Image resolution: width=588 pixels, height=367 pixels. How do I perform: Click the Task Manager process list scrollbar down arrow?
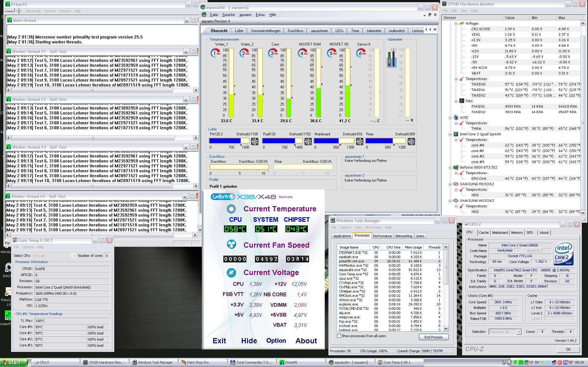446,328
